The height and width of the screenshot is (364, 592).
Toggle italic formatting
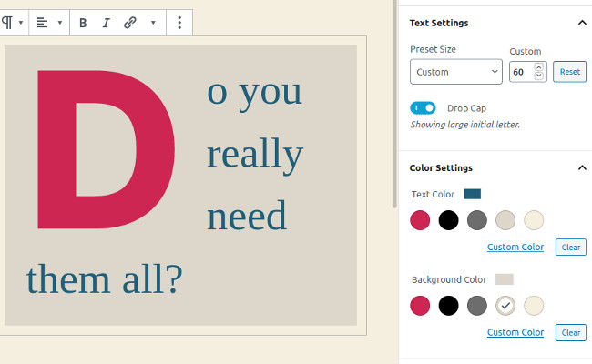point(106,23)
